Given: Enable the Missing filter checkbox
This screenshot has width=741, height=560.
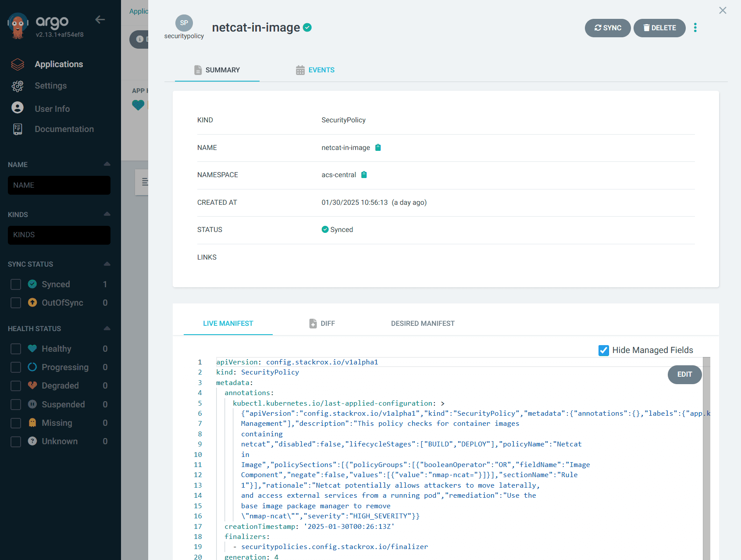Looking at the screenshot, I should coord(16,423).
